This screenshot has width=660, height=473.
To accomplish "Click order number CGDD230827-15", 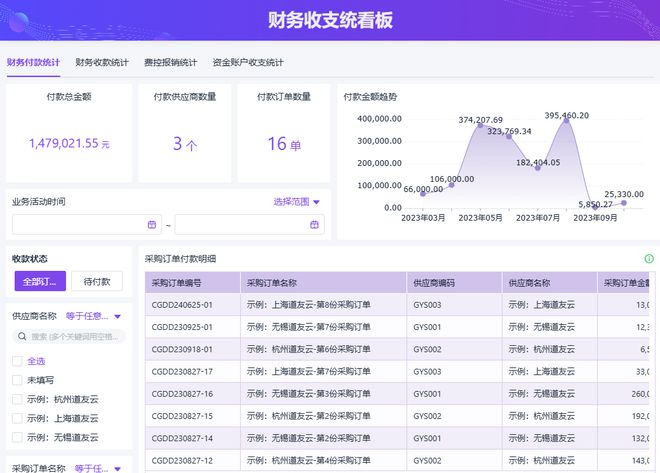I will [182, 417].
